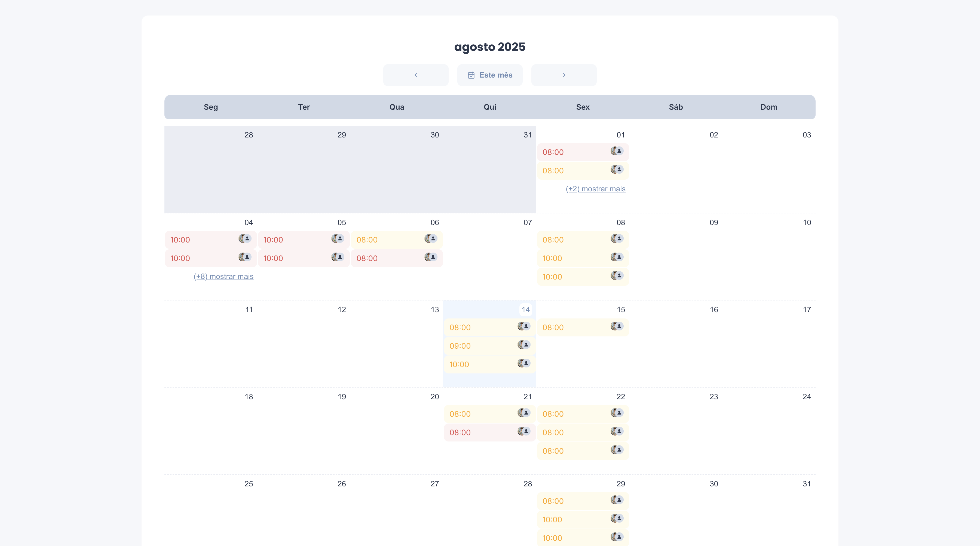Image resolution: width=980 pixels, height=546 pixels.
Task: Click the calendar icon inside the Este mês button
Action: coord(471,75)
